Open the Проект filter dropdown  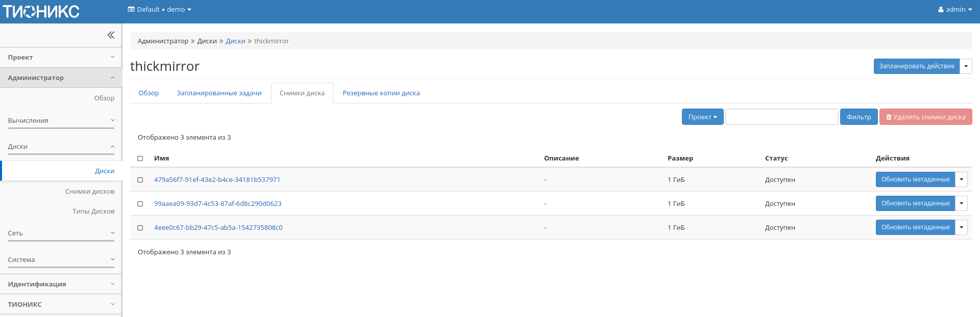pyautogui.click(x=702, y=117)
